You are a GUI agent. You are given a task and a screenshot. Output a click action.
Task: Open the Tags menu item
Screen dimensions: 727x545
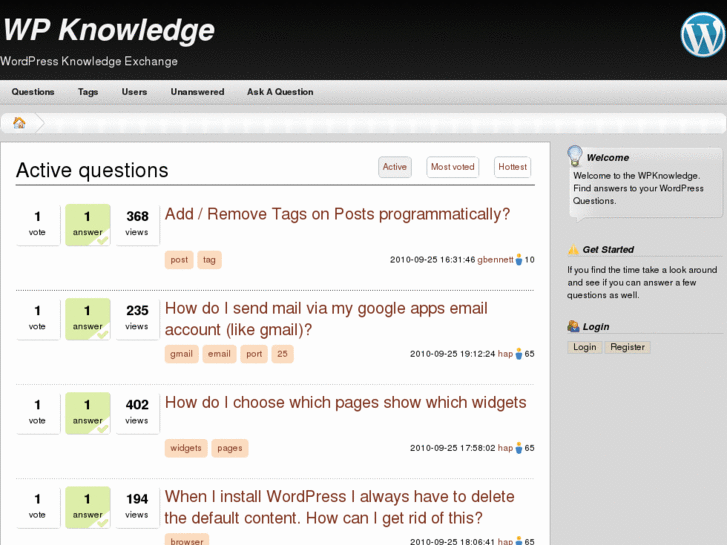pyautogui.click(x=88, y=92)
